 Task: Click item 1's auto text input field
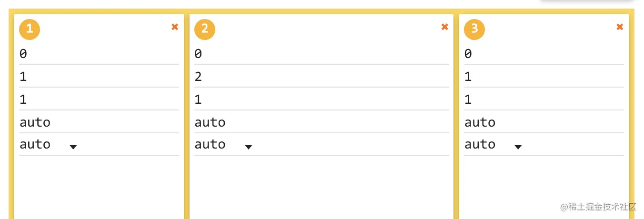(x=99, y=123)
